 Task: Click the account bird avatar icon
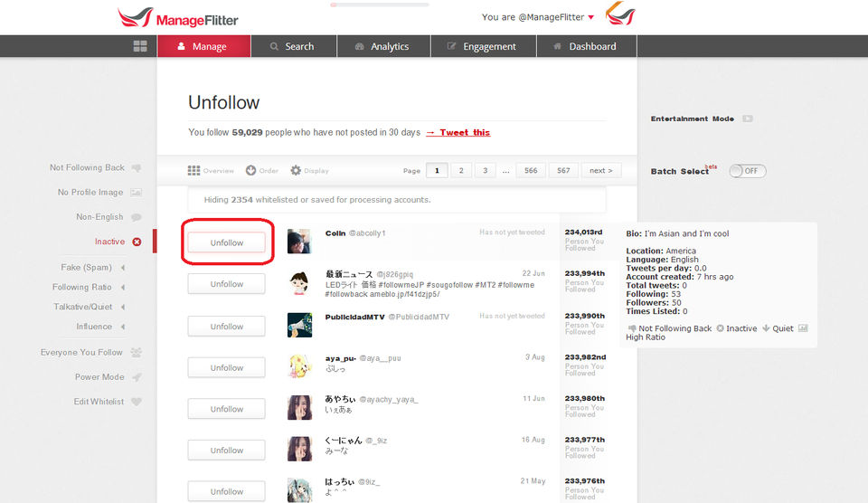(x=620, y=14)
